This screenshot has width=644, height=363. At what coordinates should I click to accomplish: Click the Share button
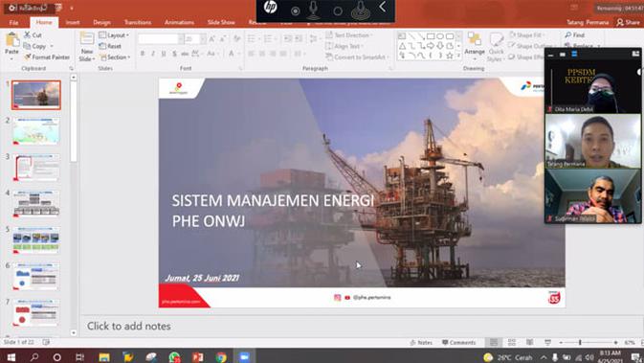(628, 23)
